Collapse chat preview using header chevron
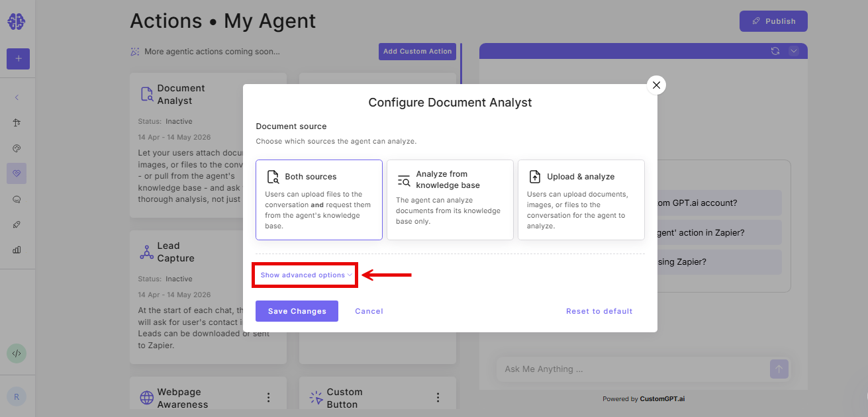This screenshot has height=417, width=868. (x=794, y=51)
